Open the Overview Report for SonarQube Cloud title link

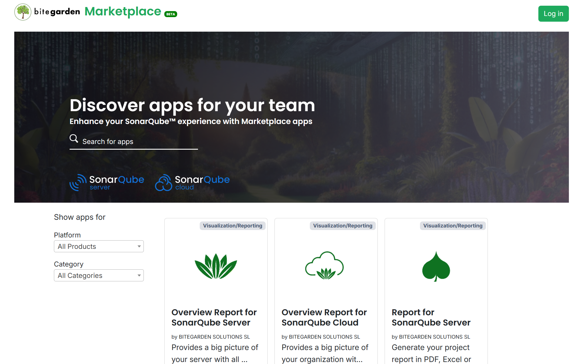coord(324,317)
